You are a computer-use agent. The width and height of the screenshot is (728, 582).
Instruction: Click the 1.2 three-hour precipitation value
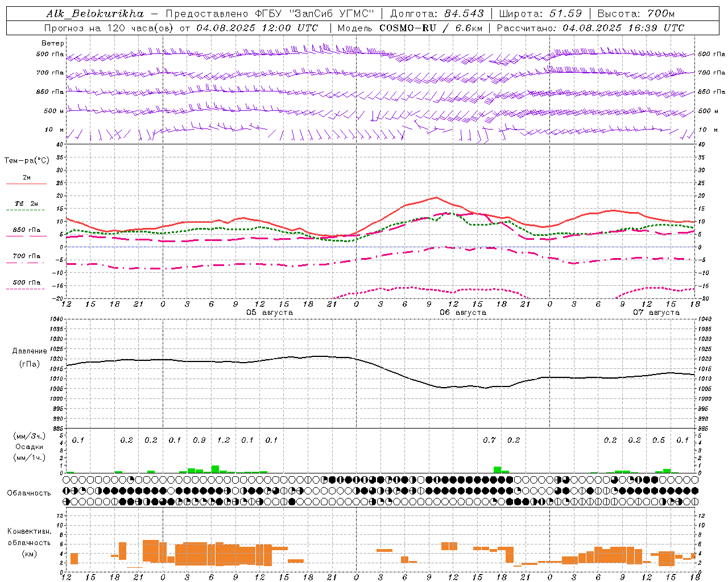point(224,440)
